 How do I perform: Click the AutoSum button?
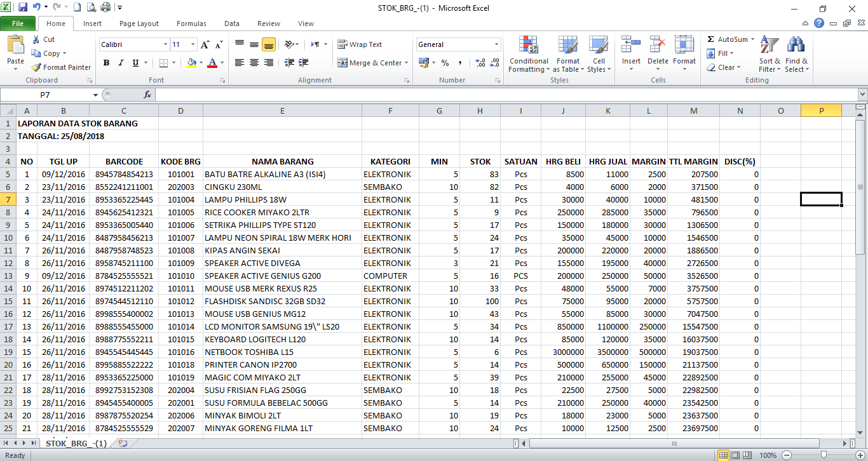731,39
